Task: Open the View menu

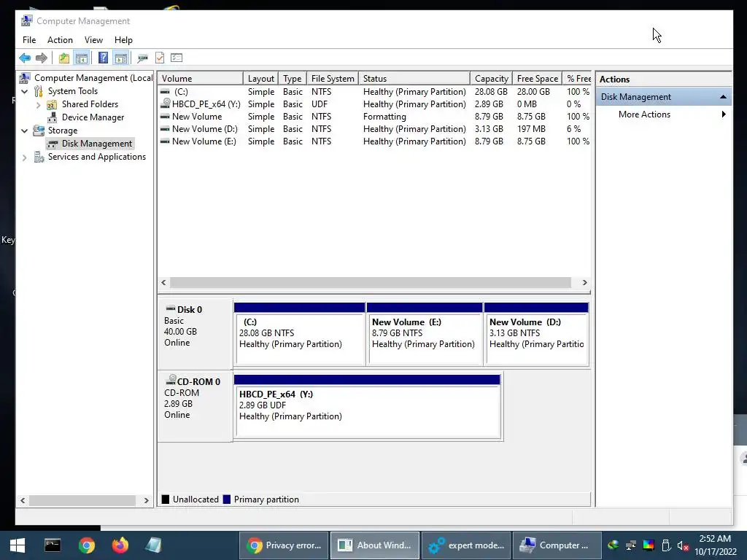Action: 93,40
